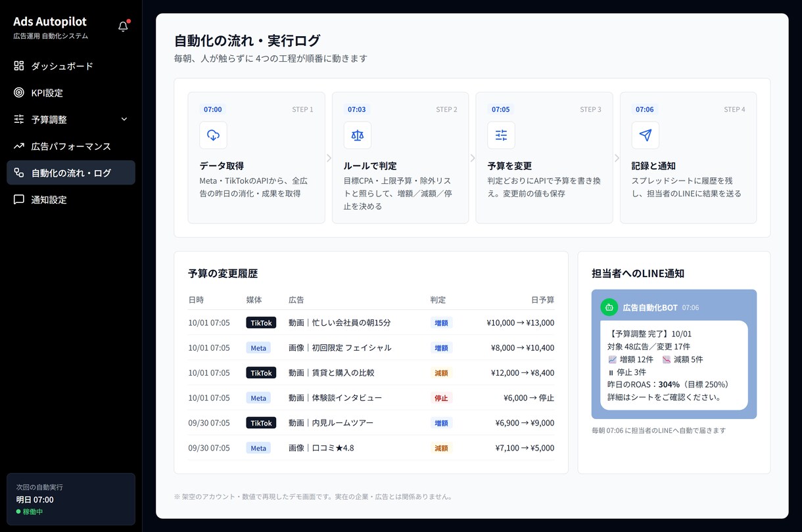Click the 稼働中 status indicator
The image size is (802, 532).
30,512
